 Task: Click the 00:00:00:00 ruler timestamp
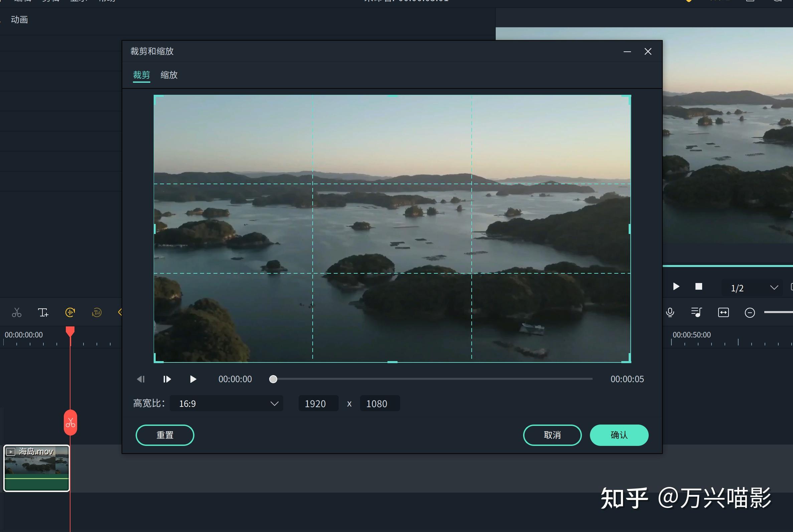23,335
